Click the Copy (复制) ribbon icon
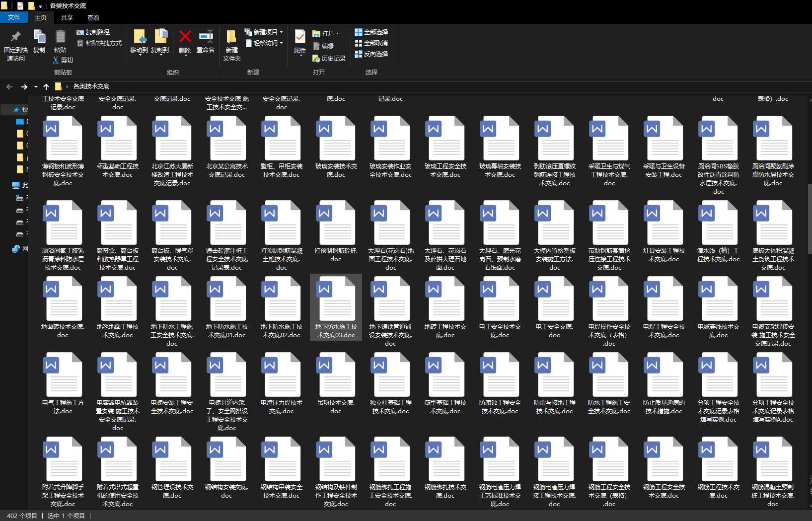The image size is (812, 521). coord(39,37)
